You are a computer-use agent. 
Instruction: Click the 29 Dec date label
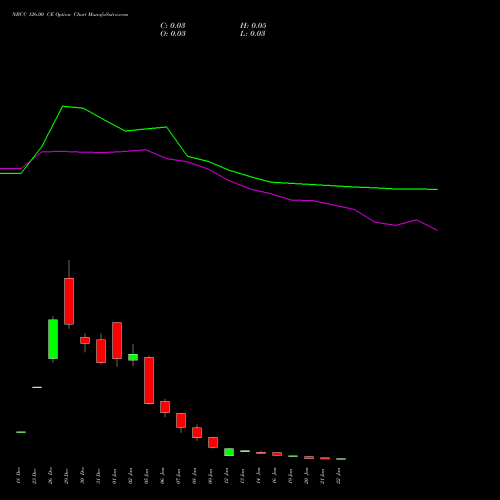pos(66,476)
